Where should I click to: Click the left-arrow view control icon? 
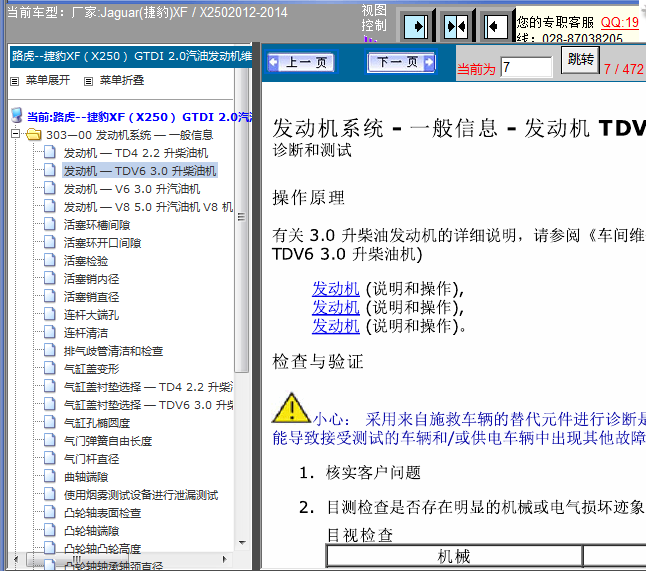click(x=496, y=26)
